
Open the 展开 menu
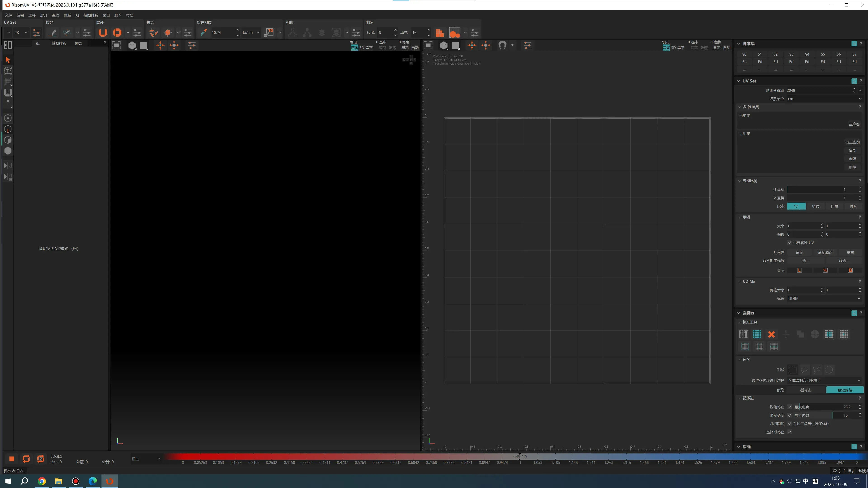point(44,15)
